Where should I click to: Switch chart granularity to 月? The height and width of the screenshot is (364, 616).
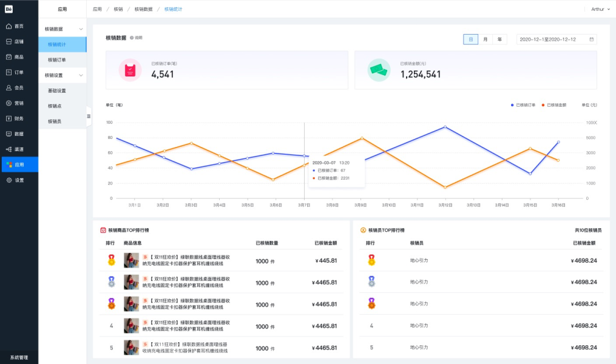485,39
